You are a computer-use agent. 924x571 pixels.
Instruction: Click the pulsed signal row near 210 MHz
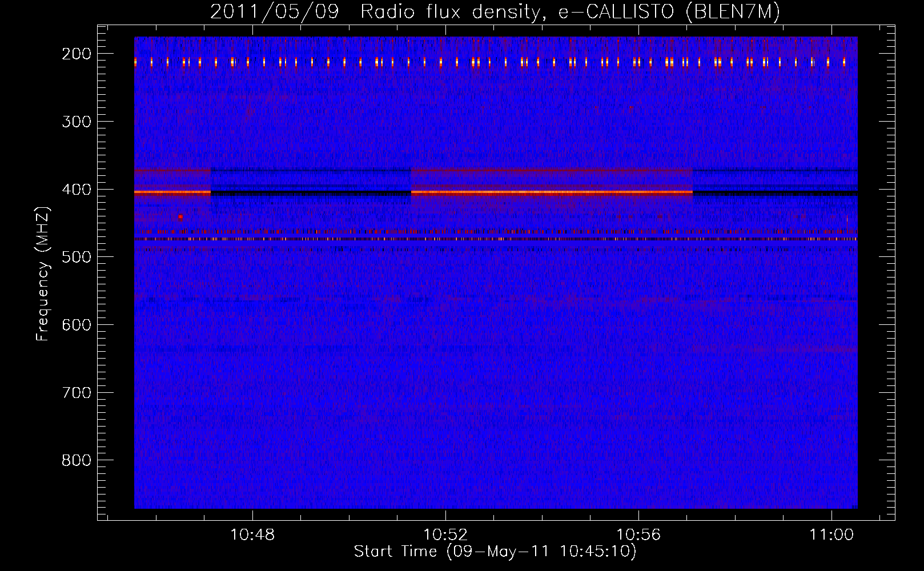tap(496, 62)
